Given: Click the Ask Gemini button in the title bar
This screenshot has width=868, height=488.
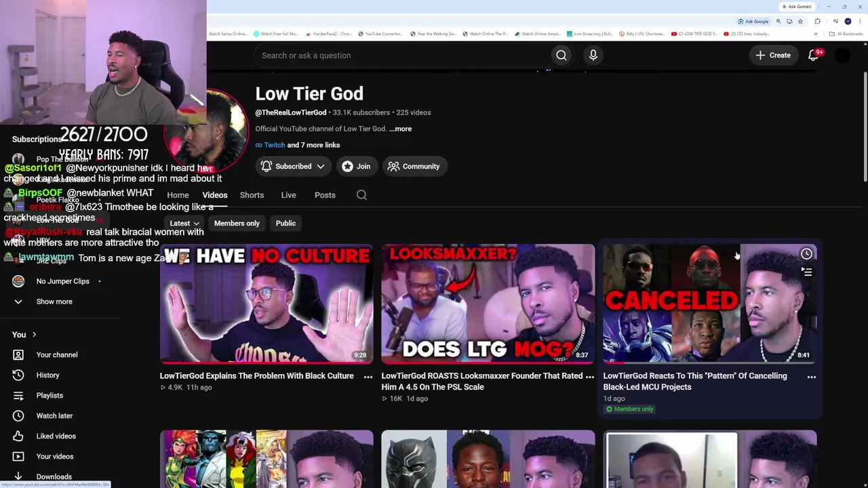Looking at the screenshot, I should click(796, 7).
